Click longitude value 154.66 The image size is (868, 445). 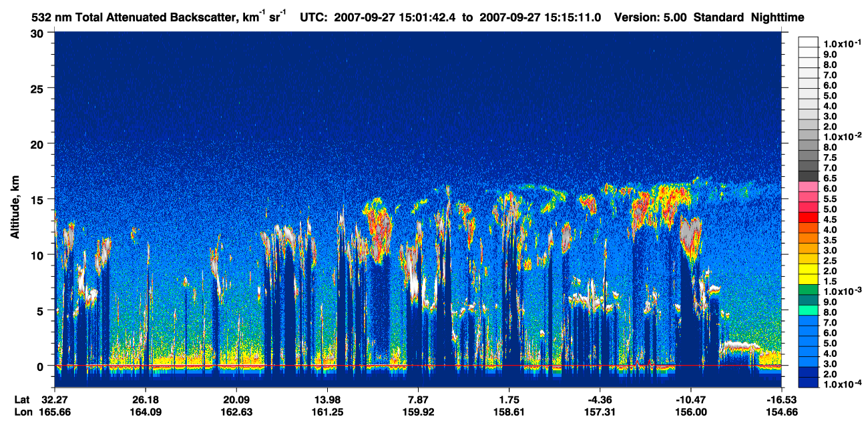[x=781, y=412]
